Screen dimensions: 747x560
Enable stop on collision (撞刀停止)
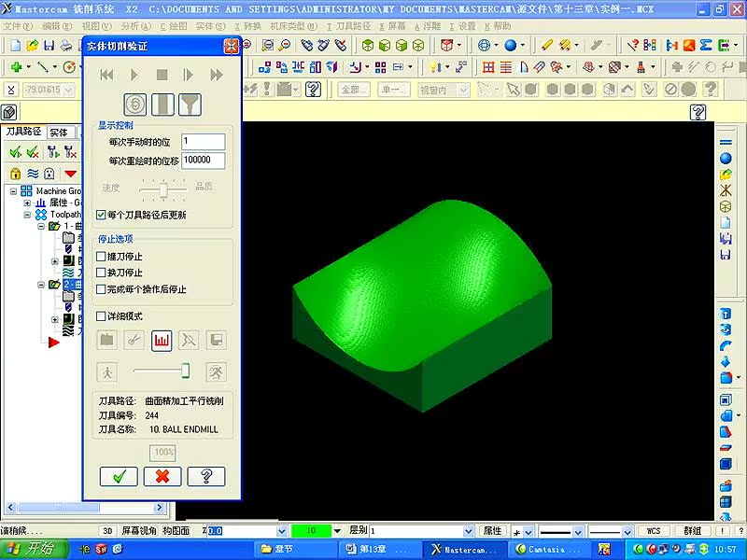(101, 256)
